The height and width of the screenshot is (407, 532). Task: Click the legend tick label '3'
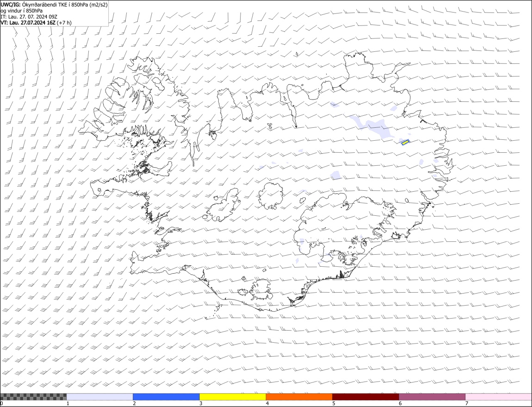coord(201,404)
